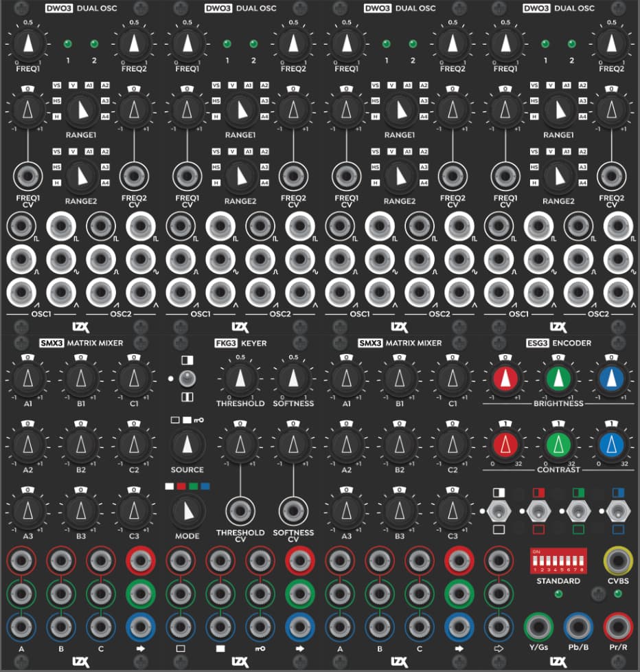Flip the toggle switch on FKG3 Keyer
Screen dimensions: 640x672
click(187, 379)
